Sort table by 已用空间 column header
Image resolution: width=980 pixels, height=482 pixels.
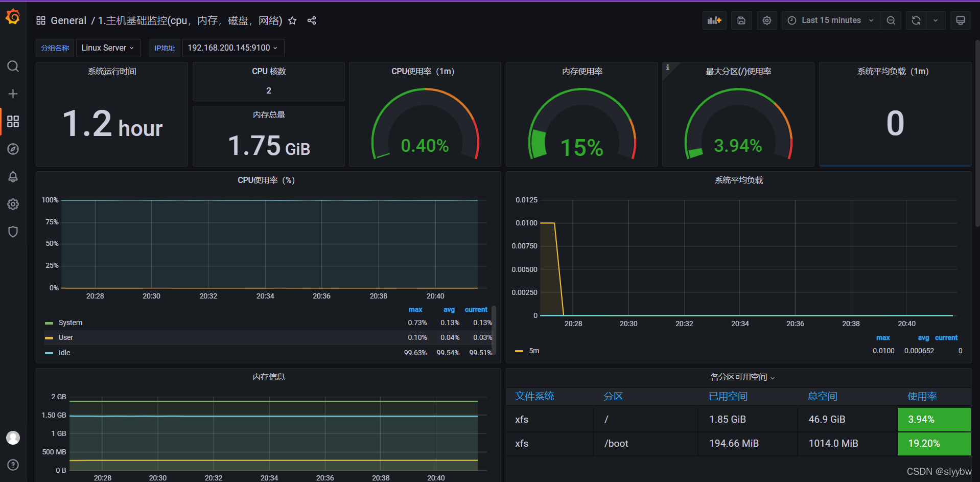tap(728, 396)
